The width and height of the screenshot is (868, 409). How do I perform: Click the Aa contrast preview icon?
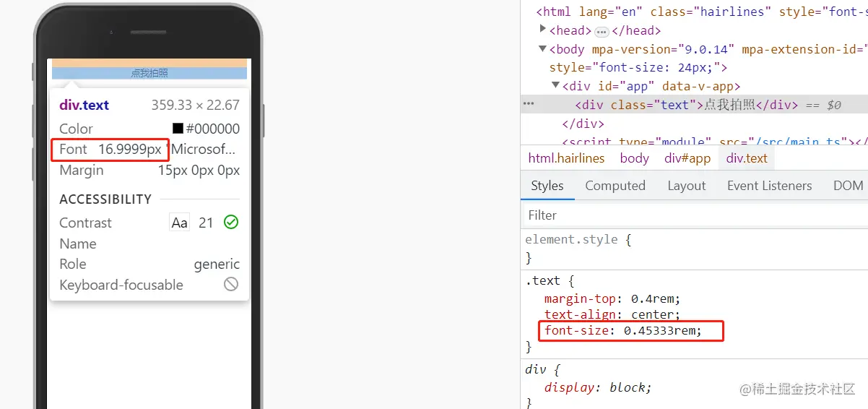179,223
